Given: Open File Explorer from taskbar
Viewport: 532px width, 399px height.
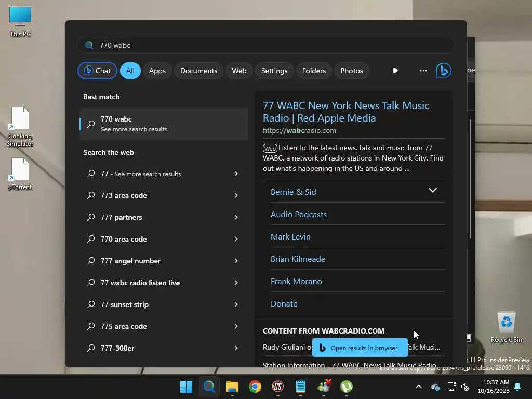Looking at the screenshot, I should click(232, 387).
